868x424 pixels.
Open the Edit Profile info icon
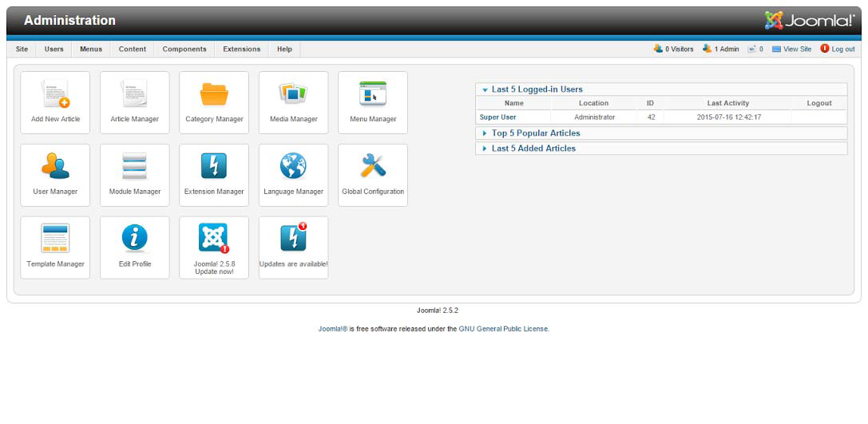pos(134,238)
